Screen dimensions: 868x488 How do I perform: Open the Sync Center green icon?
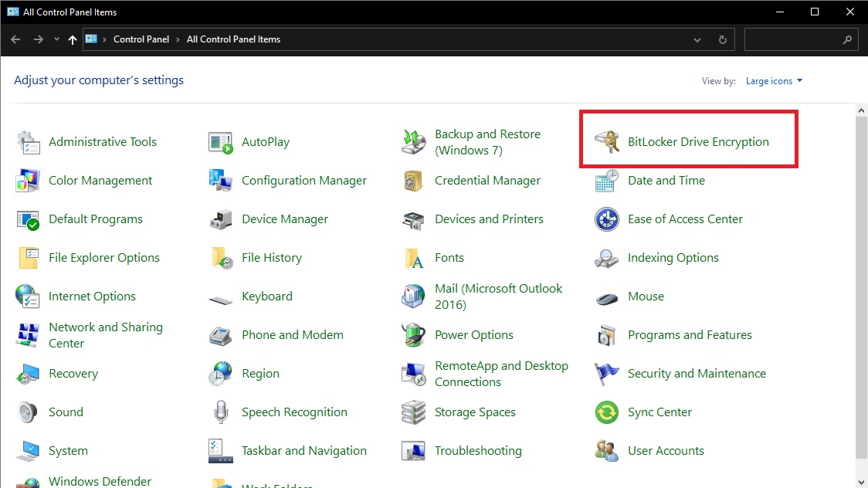607,413
